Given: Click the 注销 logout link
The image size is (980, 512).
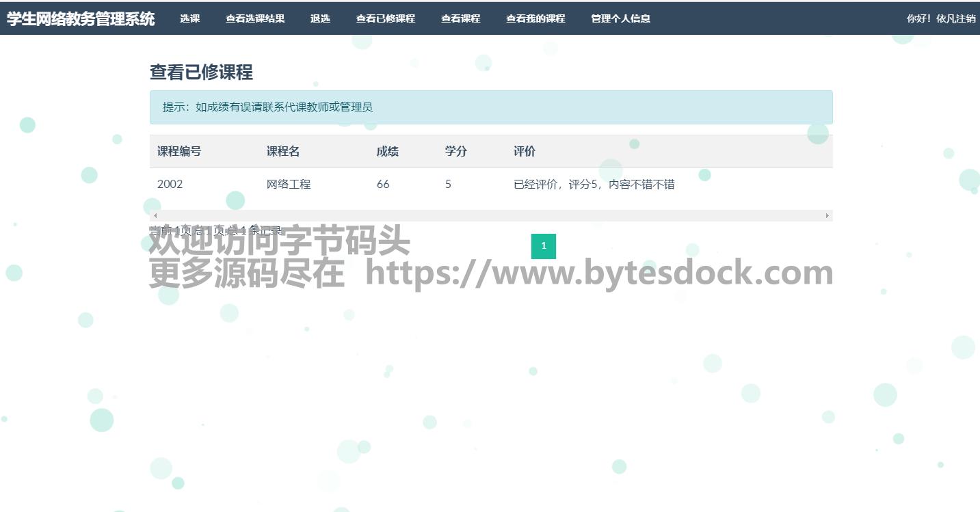Looking at the screenshot, I should 966,18.
